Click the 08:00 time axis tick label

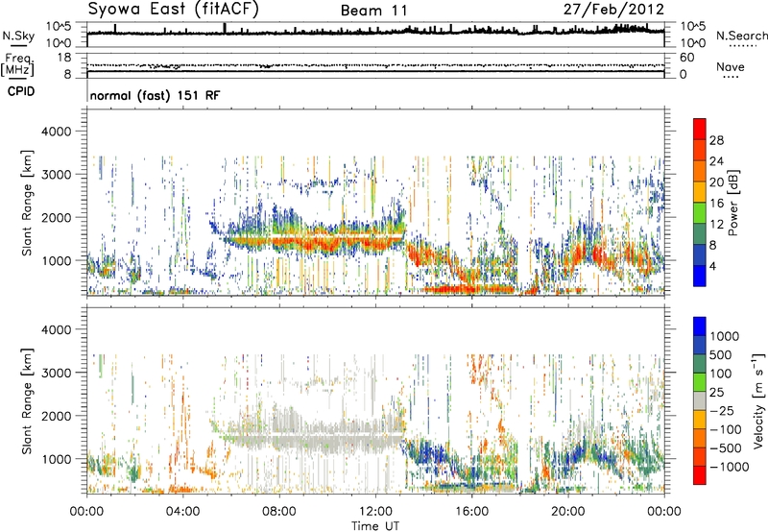[279, 512]
